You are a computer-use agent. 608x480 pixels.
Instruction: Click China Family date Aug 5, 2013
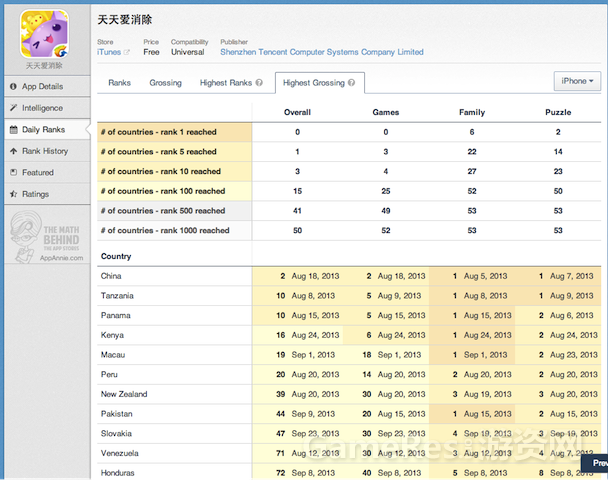tap(485, 276)
